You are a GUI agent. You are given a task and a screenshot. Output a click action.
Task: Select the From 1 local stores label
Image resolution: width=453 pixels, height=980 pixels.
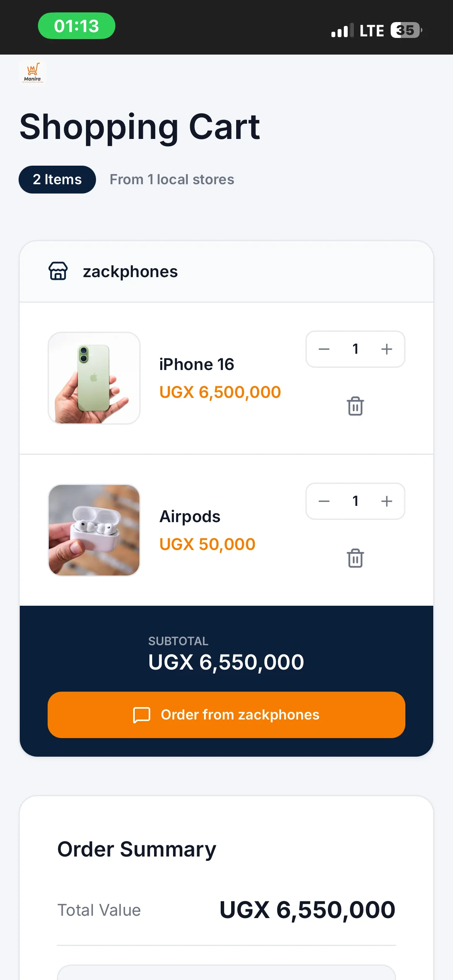coord(172,179)
